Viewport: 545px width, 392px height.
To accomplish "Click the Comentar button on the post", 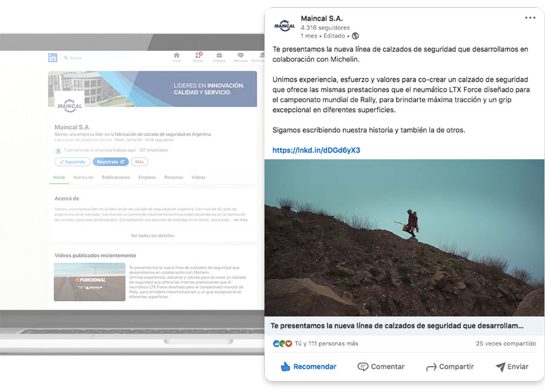I will click(381, 367).
